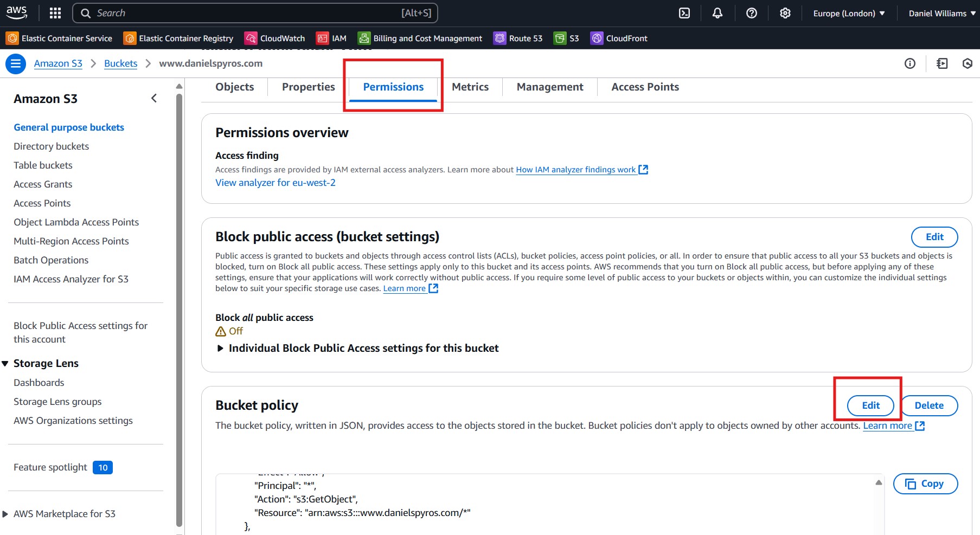
Task: Launch CloudShell from the top bar
Action: (684, 12)
